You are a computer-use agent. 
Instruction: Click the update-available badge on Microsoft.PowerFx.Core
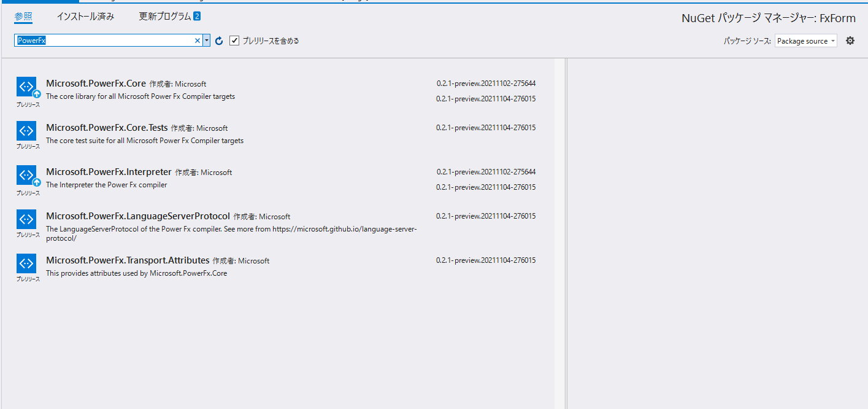click(x=37, y=94)
